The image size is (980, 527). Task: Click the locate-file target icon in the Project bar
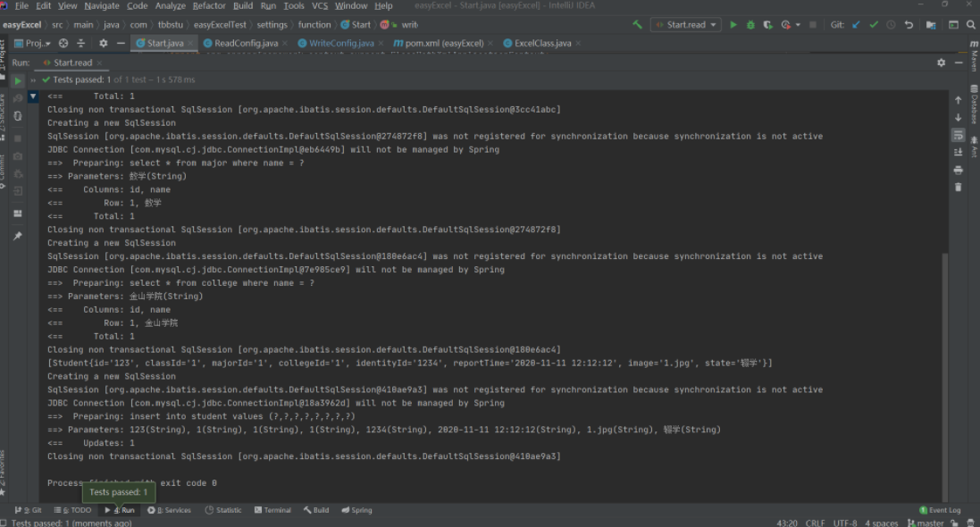(x=63, y=43)
